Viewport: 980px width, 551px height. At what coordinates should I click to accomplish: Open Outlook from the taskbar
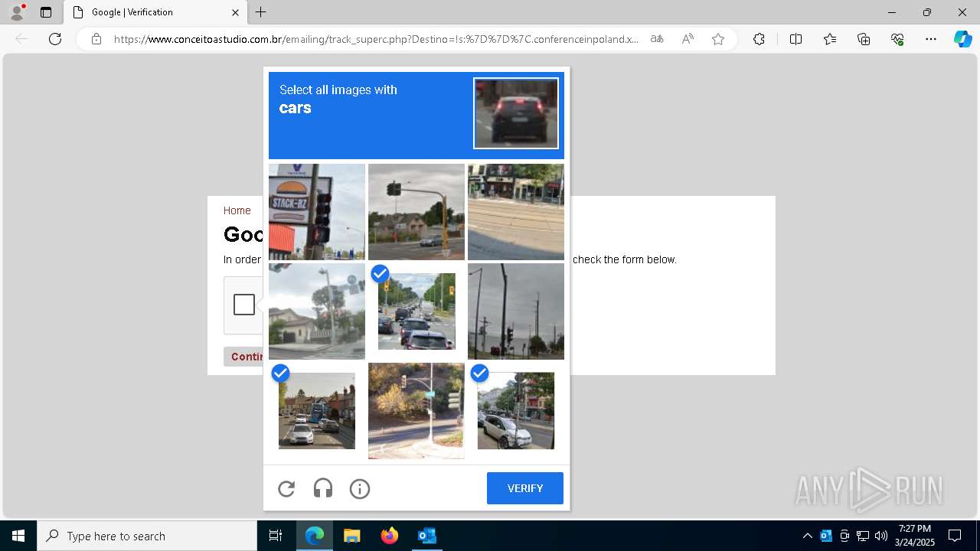(x=426, y=536)
